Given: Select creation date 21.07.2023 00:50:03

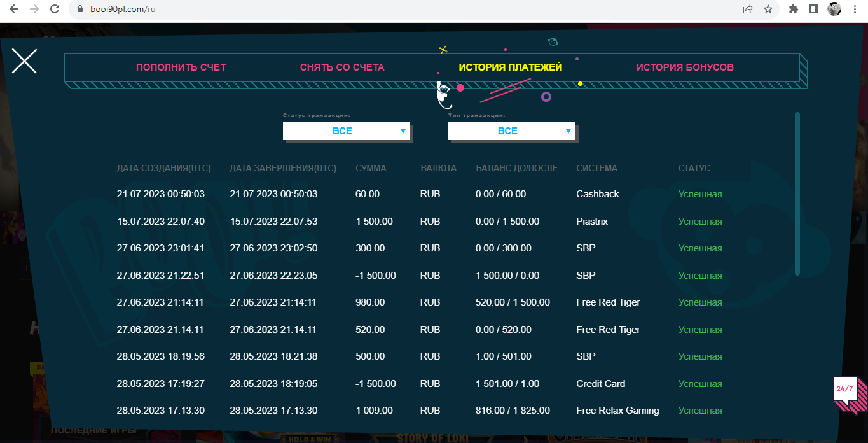Looking at the screenshot, I should (x=161, y=194).
